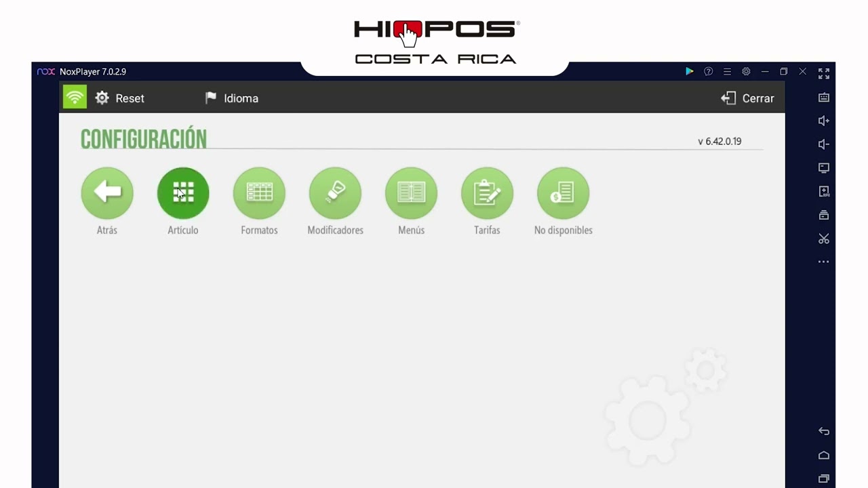The width and height of the screenshot is (868, 488).
Task: Click the Android back arrow in sidebar
Action: tap(824, 431)
